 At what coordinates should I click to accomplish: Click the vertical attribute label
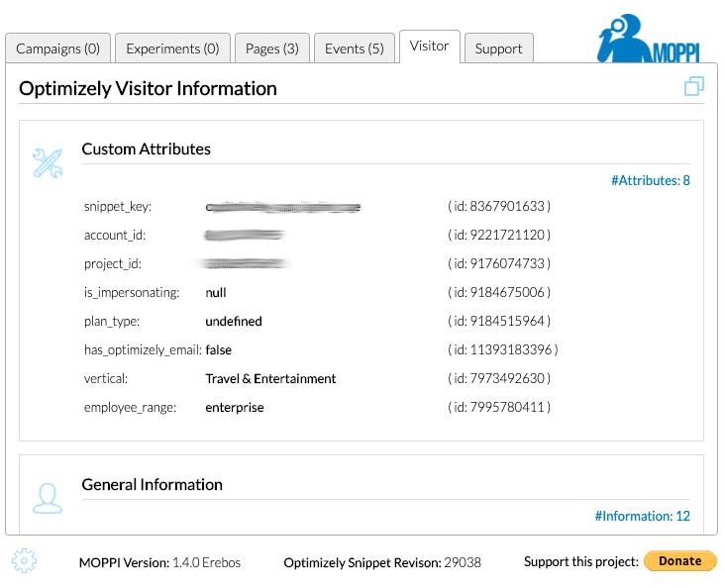coord(106,378)
